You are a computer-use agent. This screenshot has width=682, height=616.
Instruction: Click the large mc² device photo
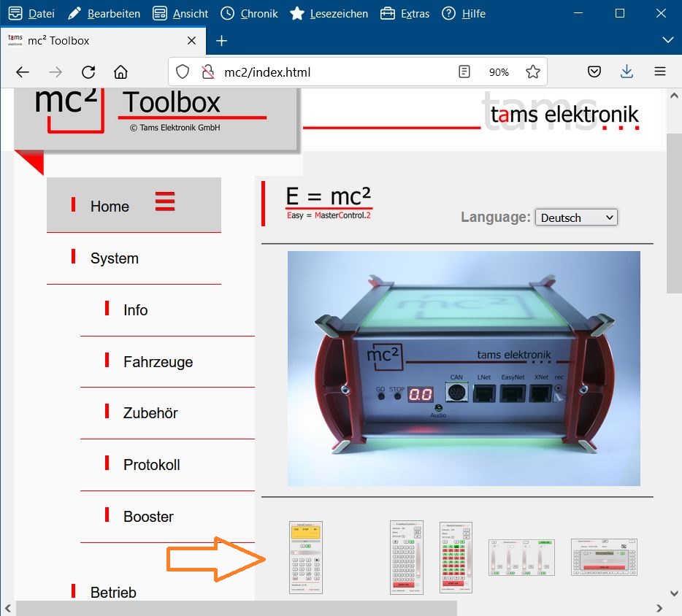click(464, 369)
